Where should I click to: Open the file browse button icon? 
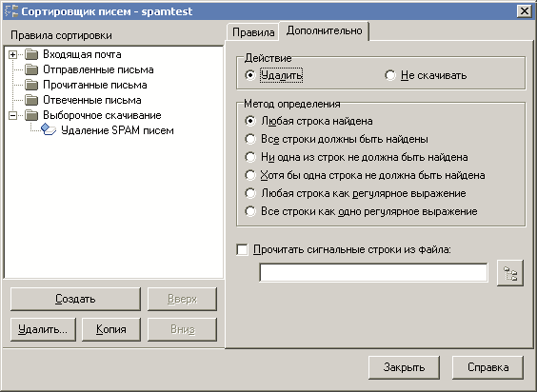(x=510, y=273)
